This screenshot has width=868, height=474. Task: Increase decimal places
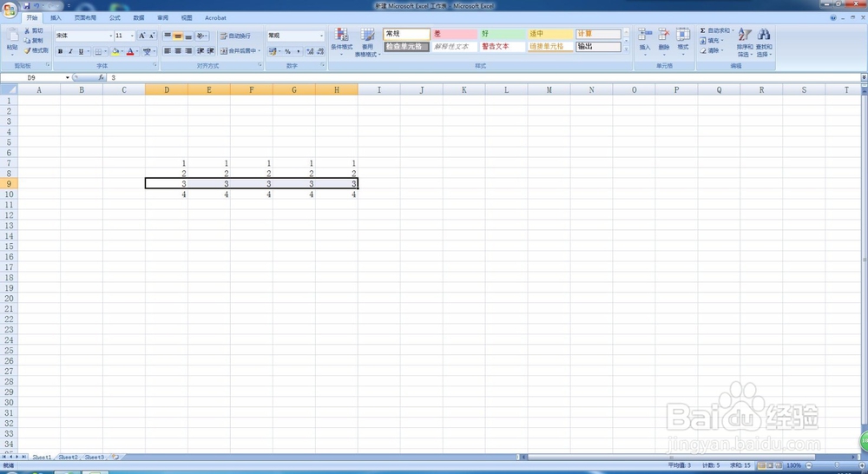coord(310,51)
